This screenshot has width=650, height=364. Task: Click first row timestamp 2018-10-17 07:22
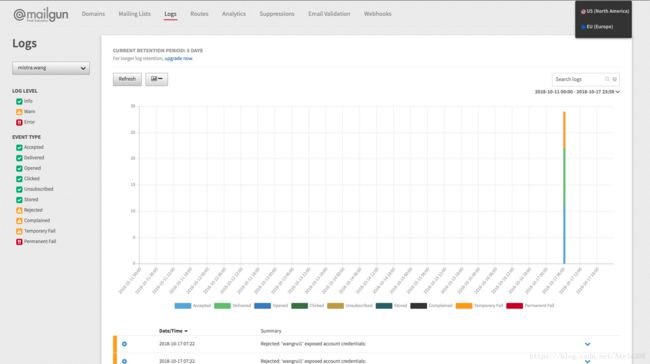point(177,344)
